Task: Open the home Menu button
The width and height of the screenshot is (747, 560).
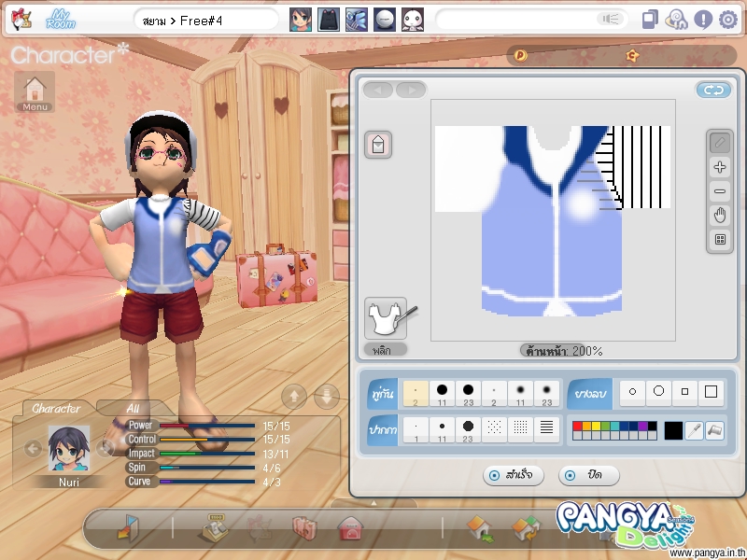Action: tap(35, 91)
